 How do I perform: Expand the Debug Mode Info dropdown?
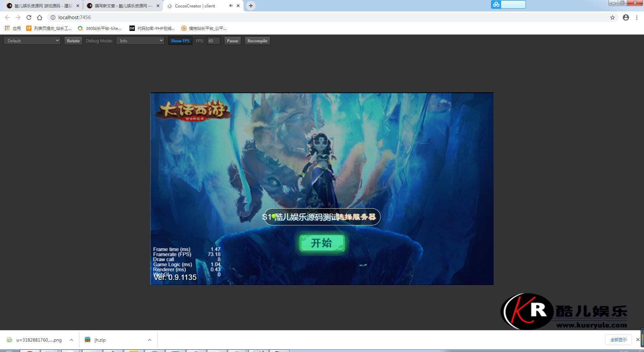[x=140, y=41]
